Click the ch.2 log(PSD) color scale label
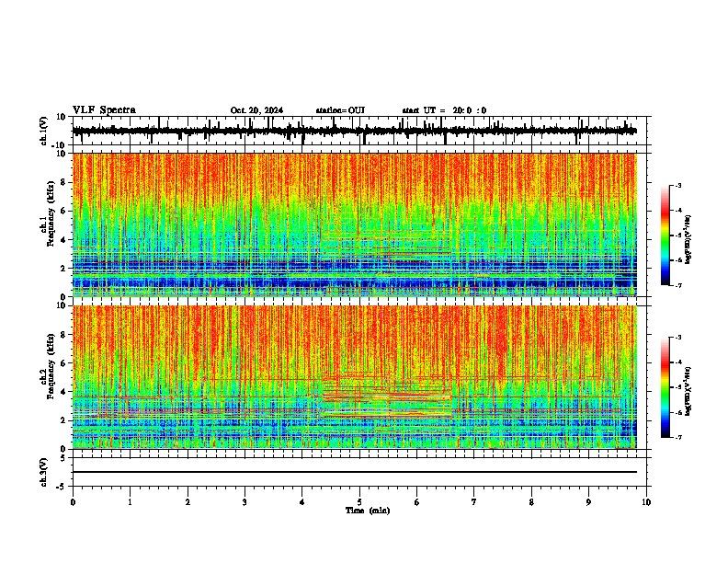Image resolution: width=728 pixels, height=563 pixels. [688, 391]
